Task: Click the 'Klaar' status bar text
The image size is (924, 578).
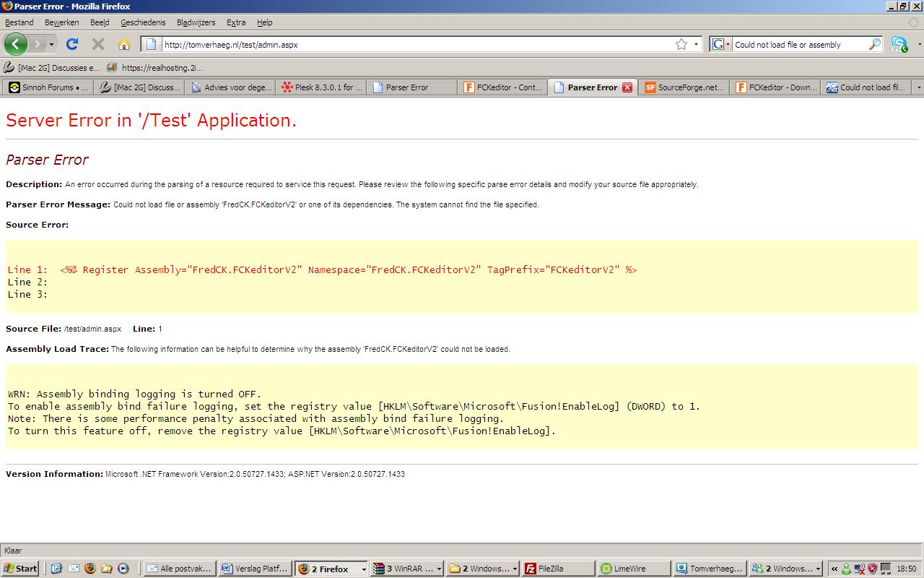Action: click(x=13, y=550)
